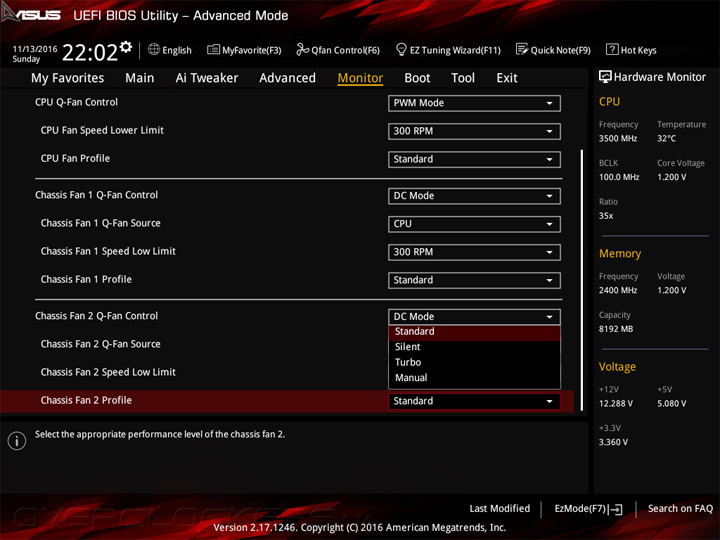
Task: Click Search on FAQ link
Action: tap(680, 509)
